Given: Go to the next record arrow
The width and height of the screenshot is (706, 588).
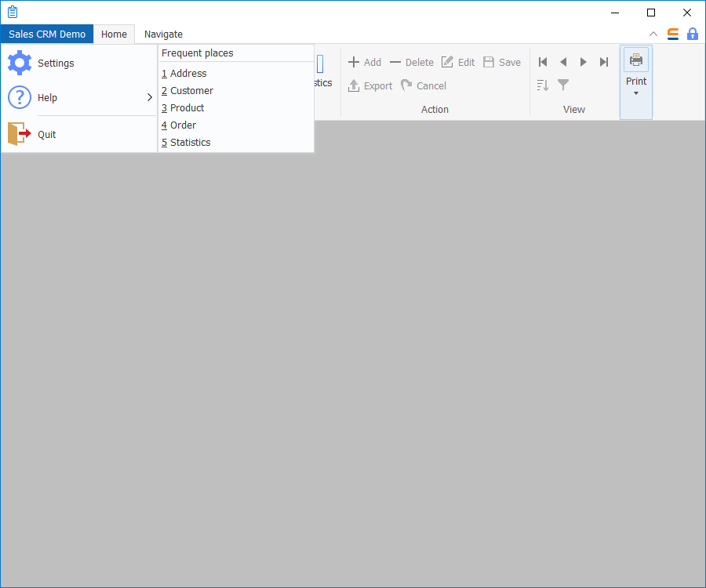Looking at the screenshot, I should (x=583, y=62).
